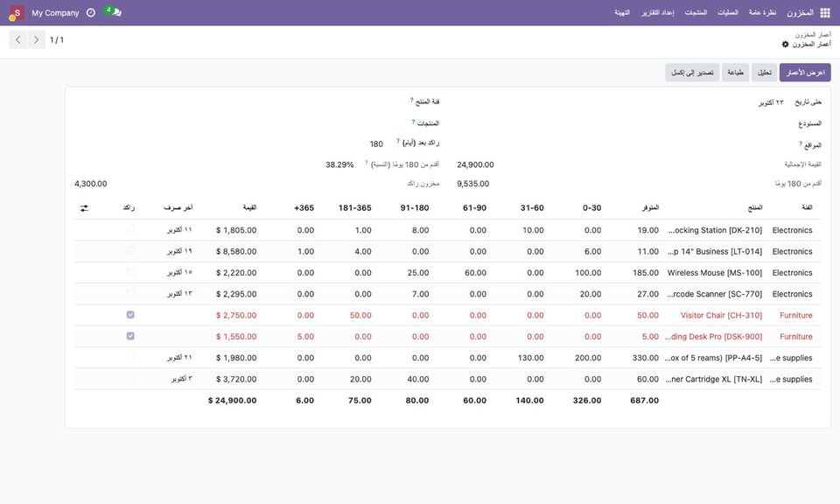Open the التهيئة menu

622,12
